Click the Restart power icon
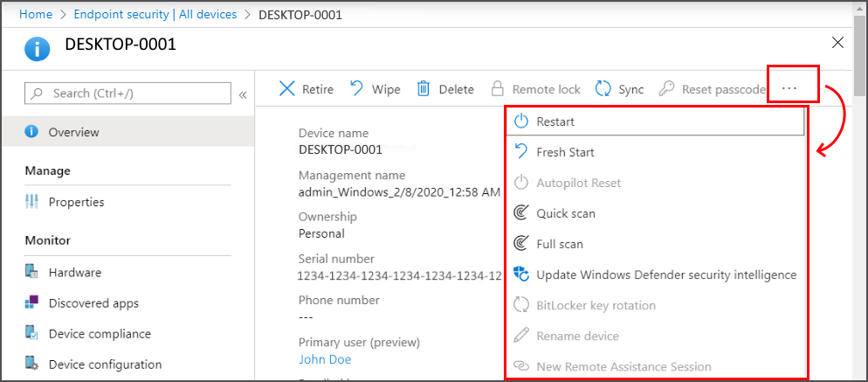868x382 pixels. click(x=521, y=122)
